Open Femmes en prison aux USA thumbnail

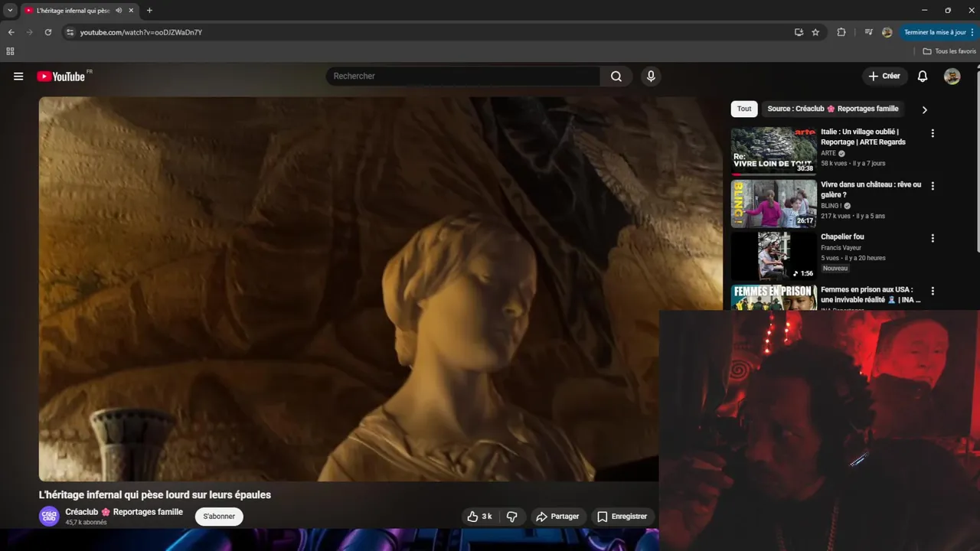(x=773, y=297)
